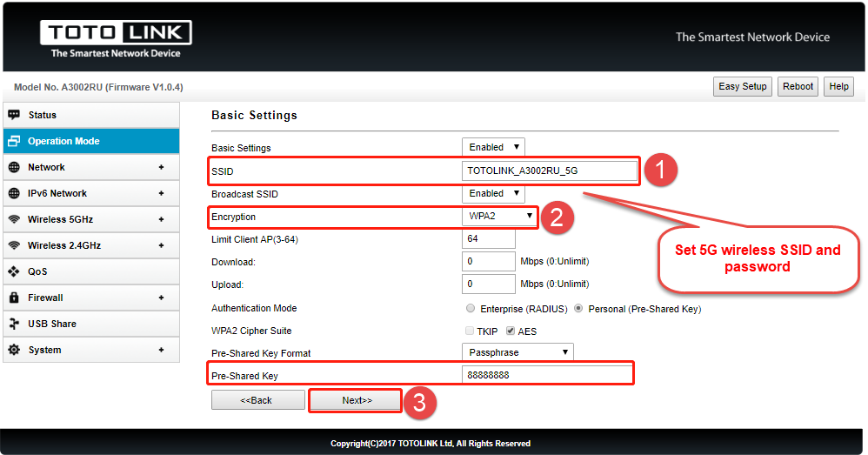868x455 pixels.
Task: Open the Basic Settings Enabled dropdown
Action: tap(493, 147)
